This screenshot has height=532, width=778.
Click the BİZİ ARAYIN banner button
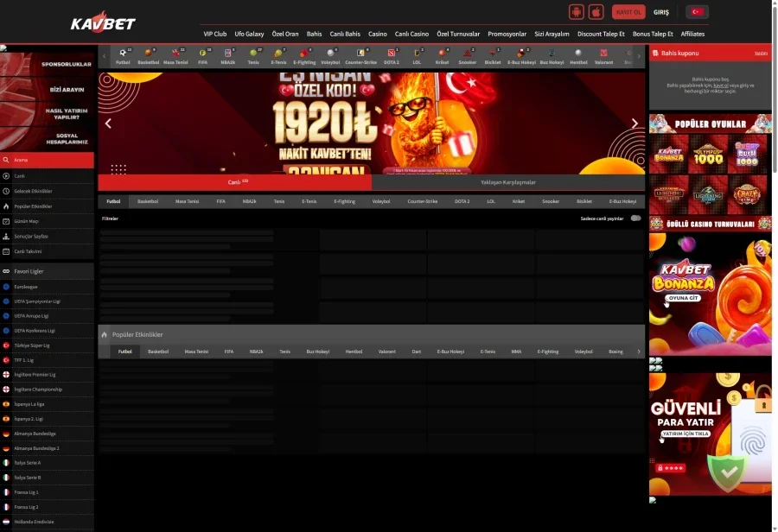48,90
